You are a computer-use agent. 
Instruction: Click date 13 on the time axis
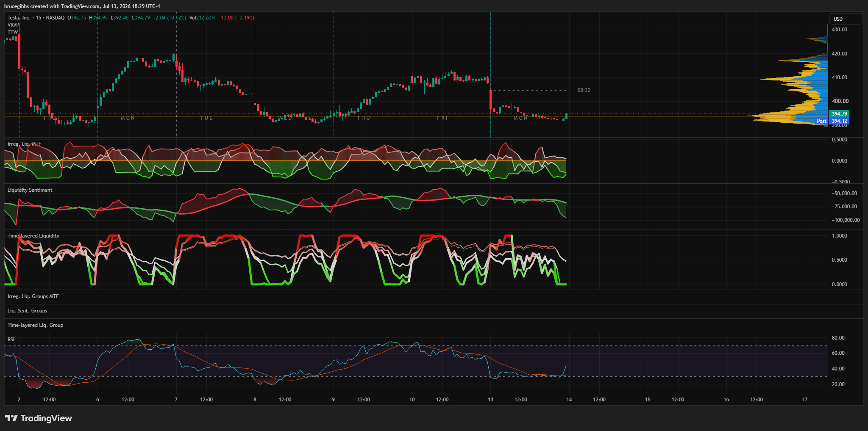[490, 400]
